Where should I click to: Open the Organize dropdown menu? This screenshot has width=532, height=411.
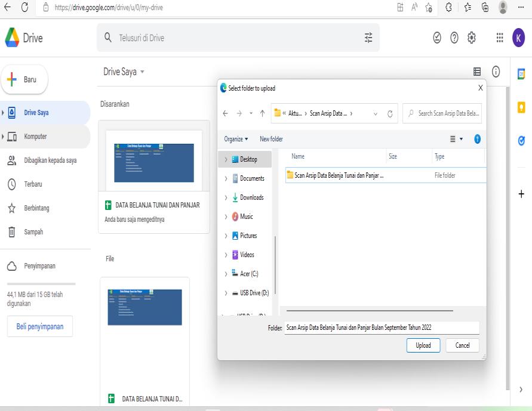coord(236,139)
